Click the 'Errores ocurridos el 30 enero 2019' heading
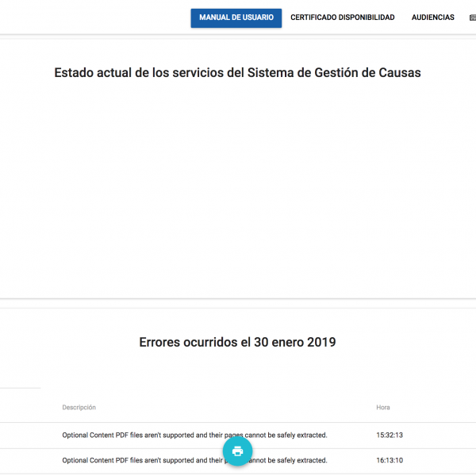Image resolution: width=476 pixels, height=476 pixels. 237,343
